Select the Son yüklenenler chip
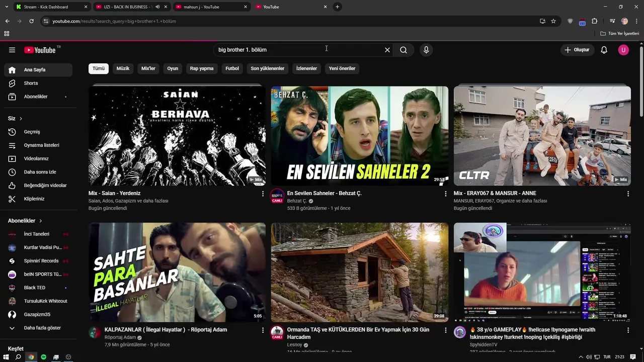This screenshot has width=644, height=362. click(268, 68)
